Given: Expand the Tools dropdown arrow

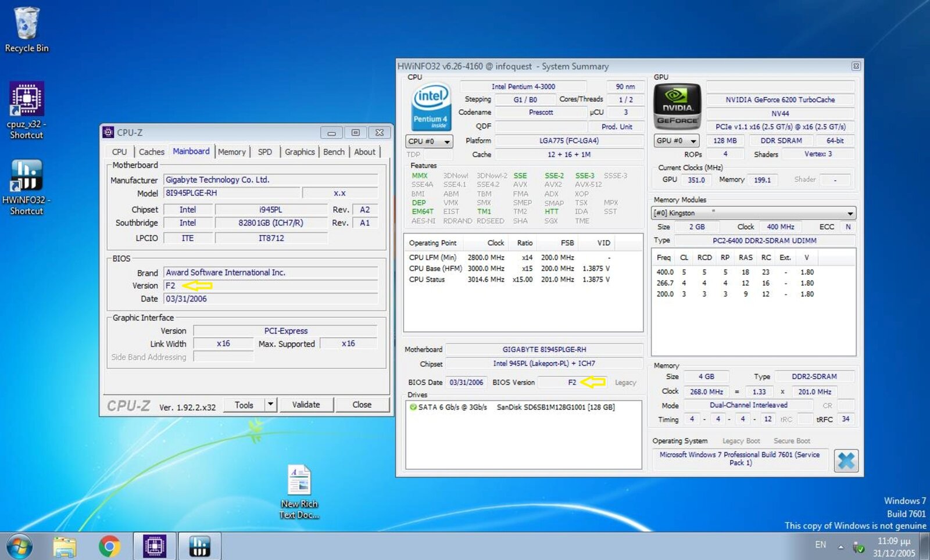Looking at the screenshot, I should [x=270, y=405].
